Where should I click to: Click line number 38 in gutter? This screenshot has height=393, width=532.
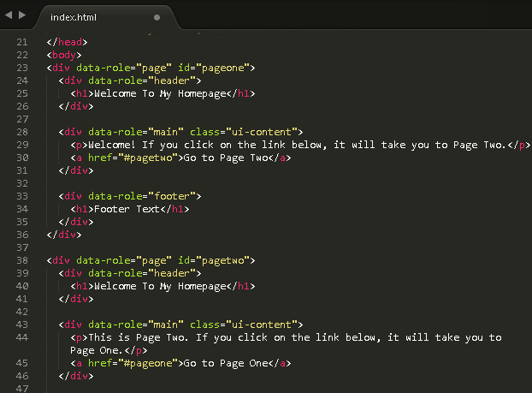click(22, 260)
